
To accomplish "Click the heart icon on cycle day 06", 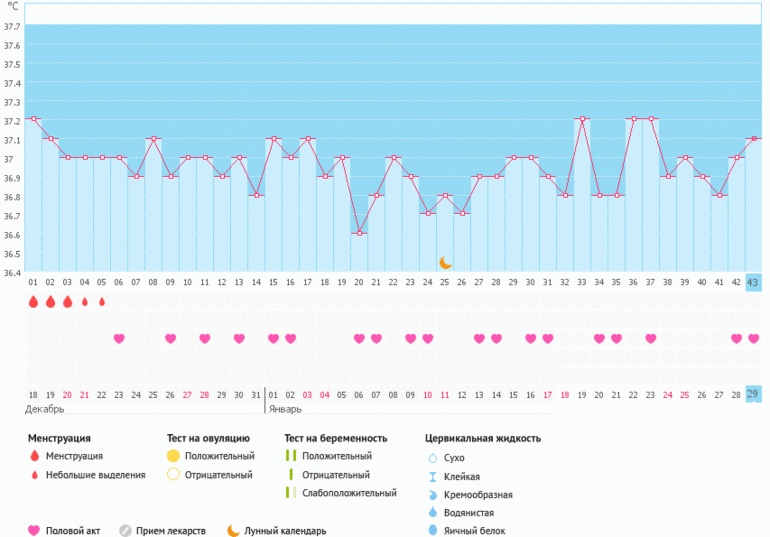I will tap(119, 339).
